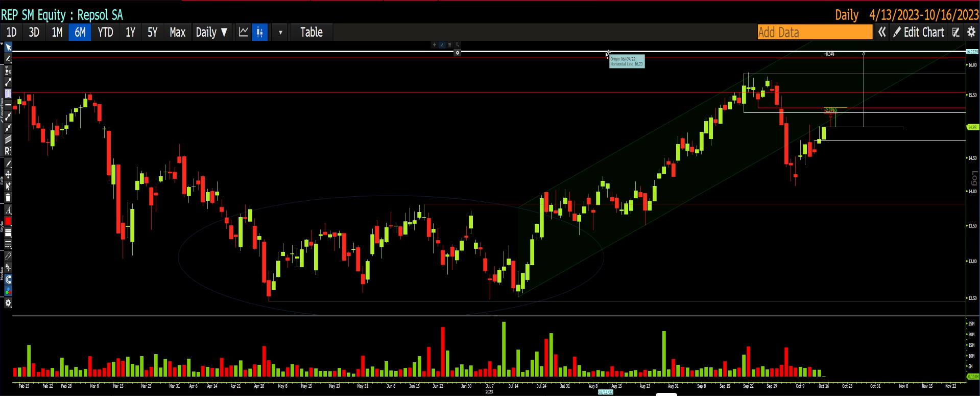Image resolution: width=980 pixels, height=396 pixels.
Task: Click magnifier icon in floating line toolbar
Action: (458, 45)
